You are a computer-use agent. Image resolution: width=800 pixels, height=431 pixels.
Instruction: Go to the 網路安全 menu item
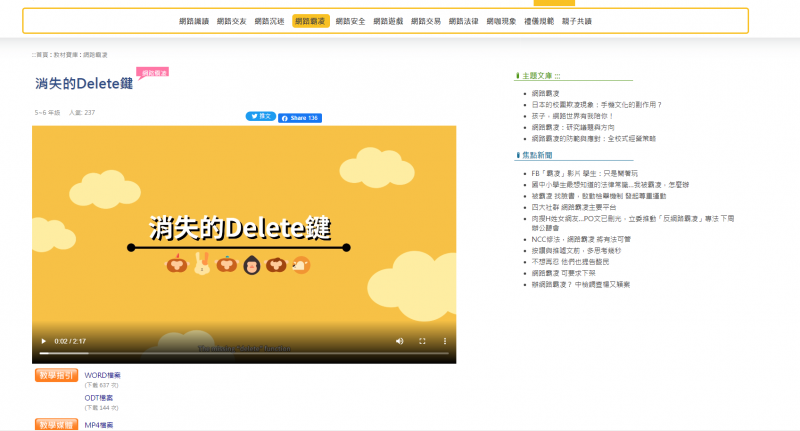[x=351, y=20]
